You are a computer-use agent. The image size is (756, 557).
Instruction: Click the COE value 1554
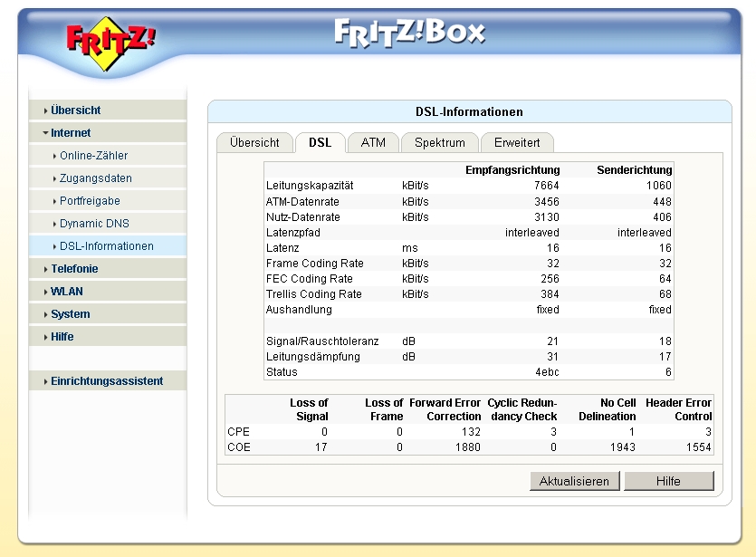(699, 447)
